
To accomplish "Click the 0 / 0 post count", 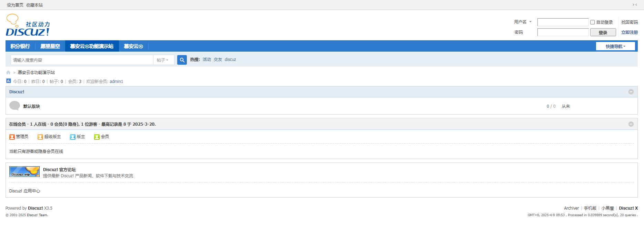I will click(551, 106).
